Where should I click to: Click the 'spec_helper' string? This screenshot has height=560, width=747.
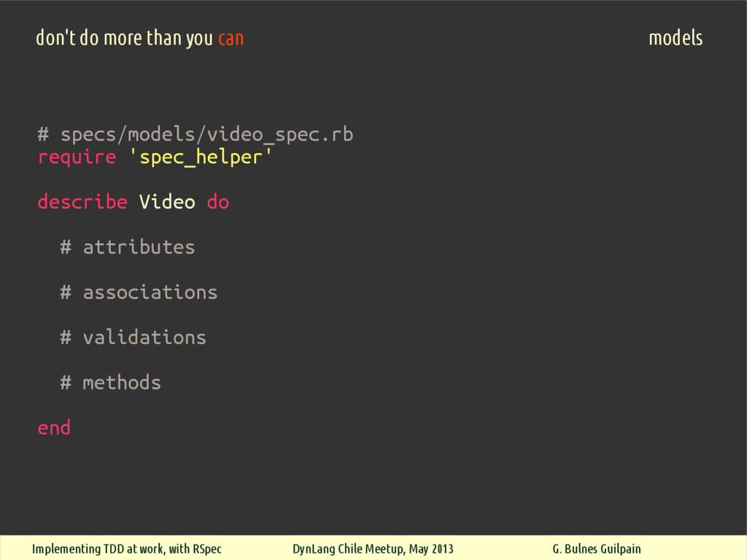pos(201,157)
